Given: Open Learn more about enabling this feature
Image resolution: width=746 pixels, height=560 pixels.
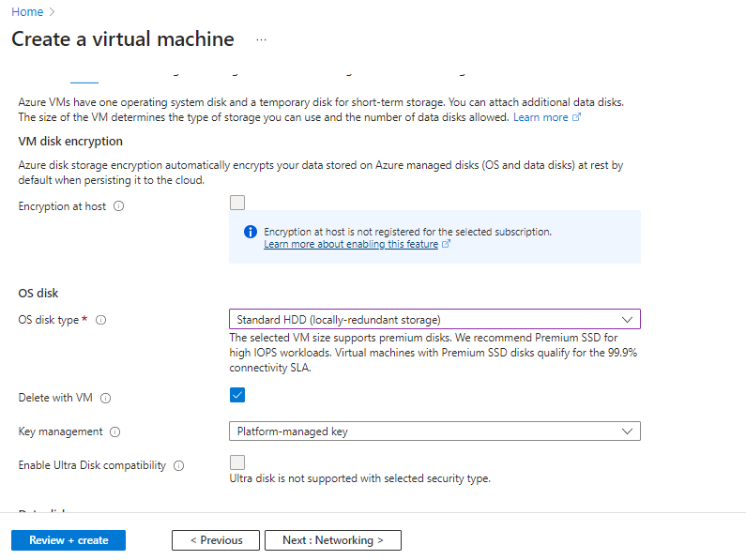Looking at the screenshot, I should pos(351,244).
